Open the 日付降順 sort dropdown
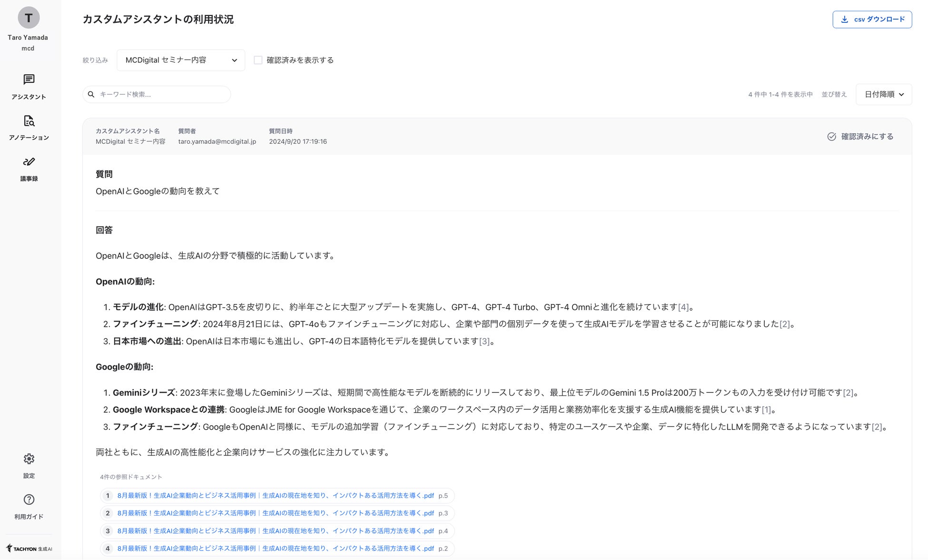This screenshot has height=560, width=928. pos(883,94)
